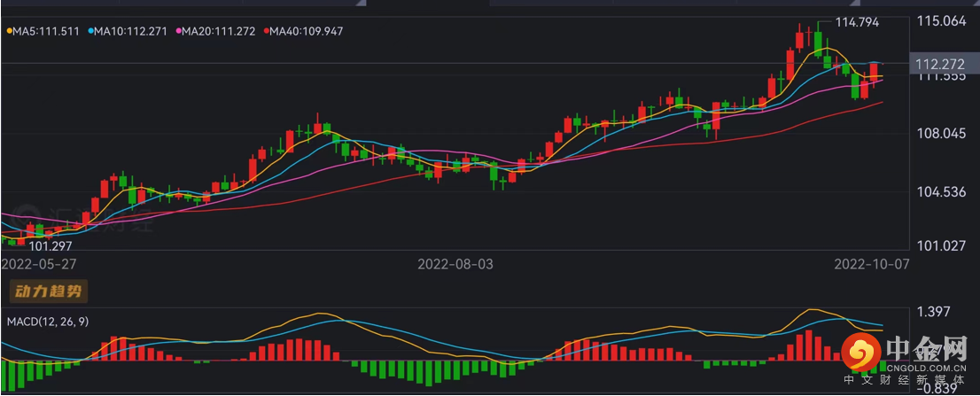
Task: Click the 111.555 price axis value
Action: point(941,76)
